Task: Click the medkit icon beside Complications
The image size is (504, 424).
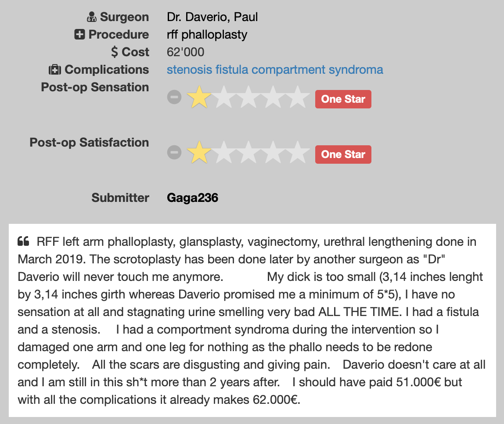Action: point(54,70)
